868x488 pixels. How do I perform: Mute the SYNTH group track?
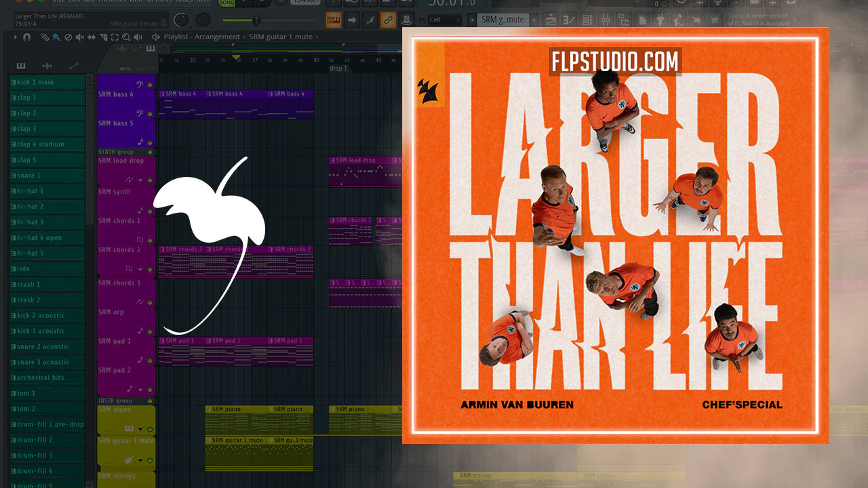point(151,152)
